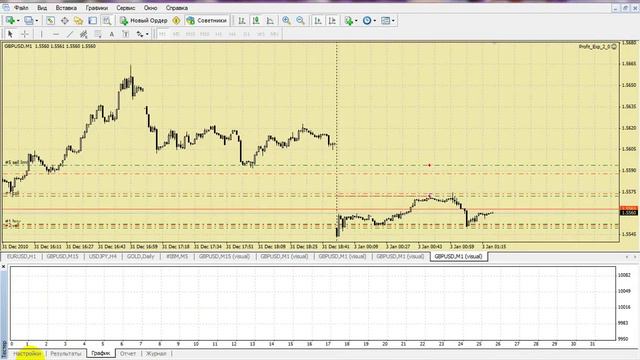Expand the profiles dropdown arrow

pyautogui.click(x=36, y=20)
